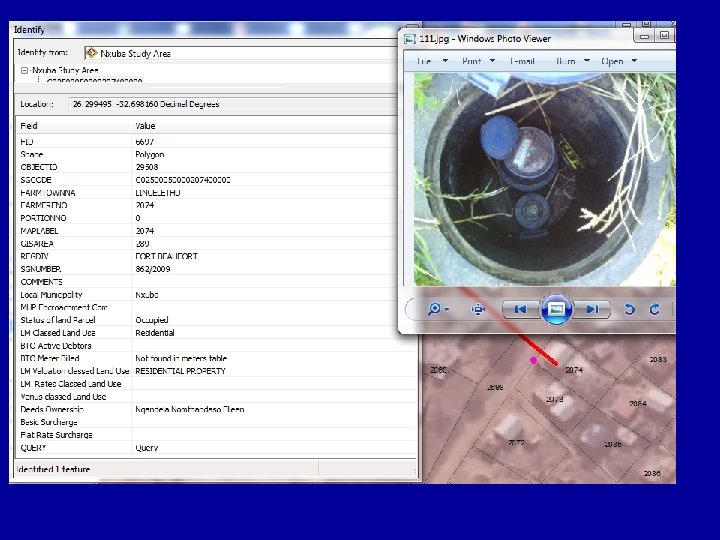Select the SG code child tree item
720x540 pixels.
(x=94, y=80)
